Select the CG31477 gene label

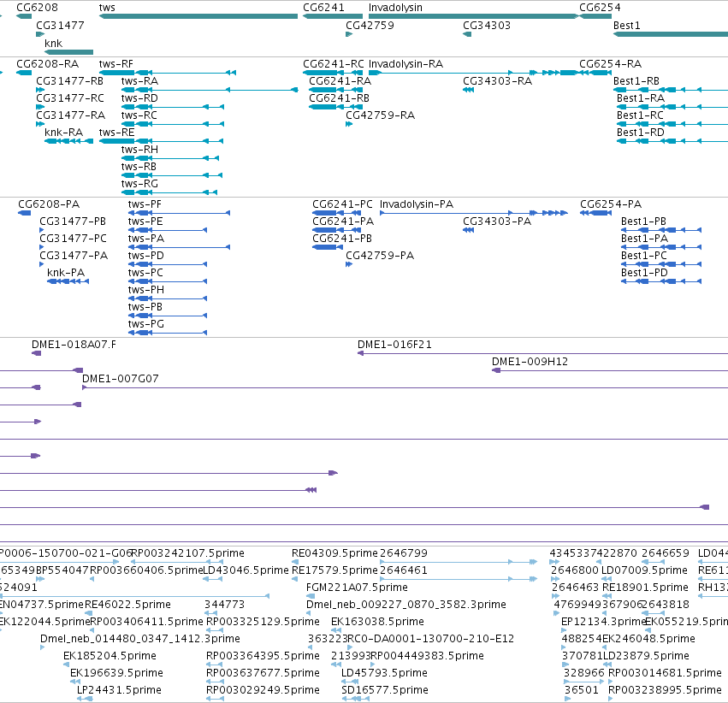pos(61,25)
